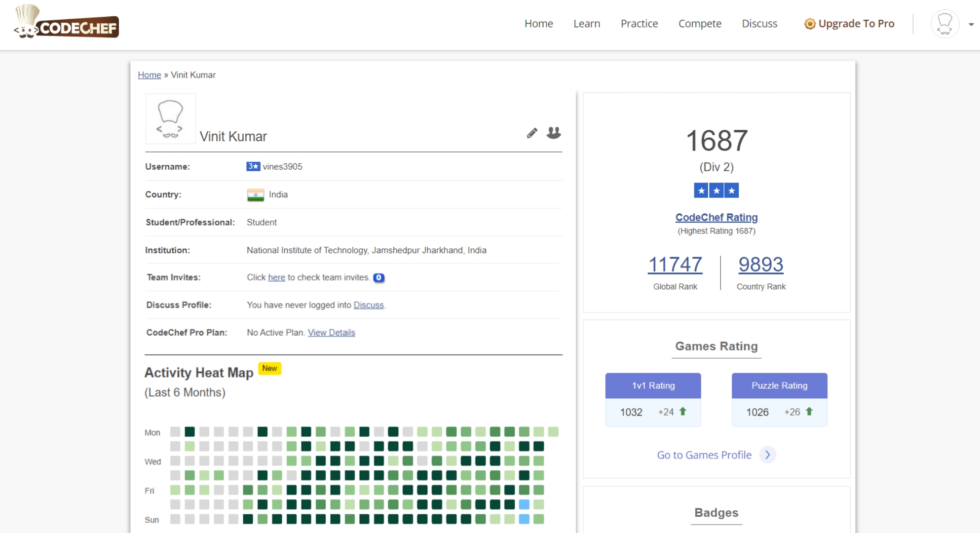Image resolution: width=980 pixels, height=533 pixels.
Task: Open the friends/users icon
Action: (x=554, y=133)
